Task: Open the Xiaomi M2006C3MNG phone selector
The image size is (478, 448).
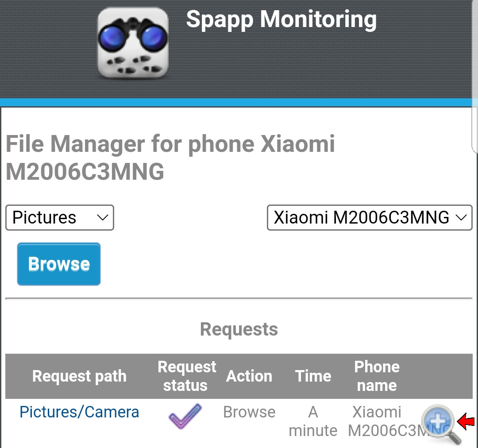Action: 370,217
